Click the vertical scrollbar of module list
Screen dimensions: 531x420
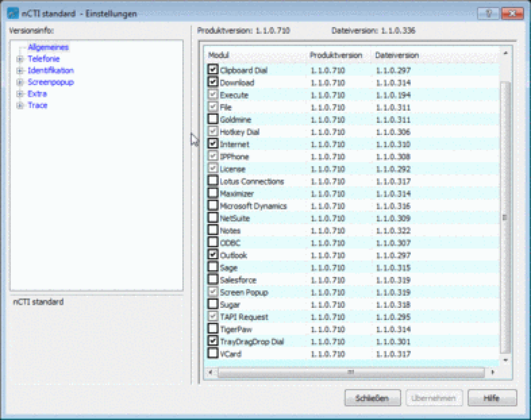505,218
